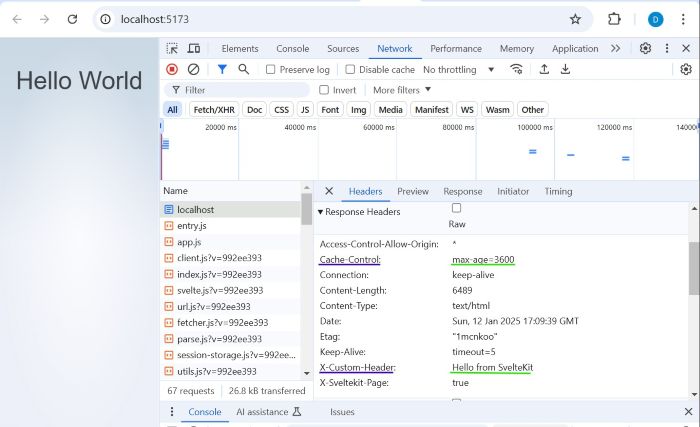
Task: Open the Timing tab for request
Action: (558, 191)
